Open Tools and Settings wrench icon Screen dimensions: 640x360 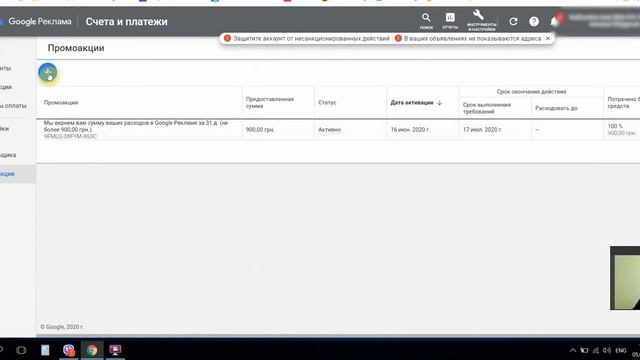coord(481,20)
